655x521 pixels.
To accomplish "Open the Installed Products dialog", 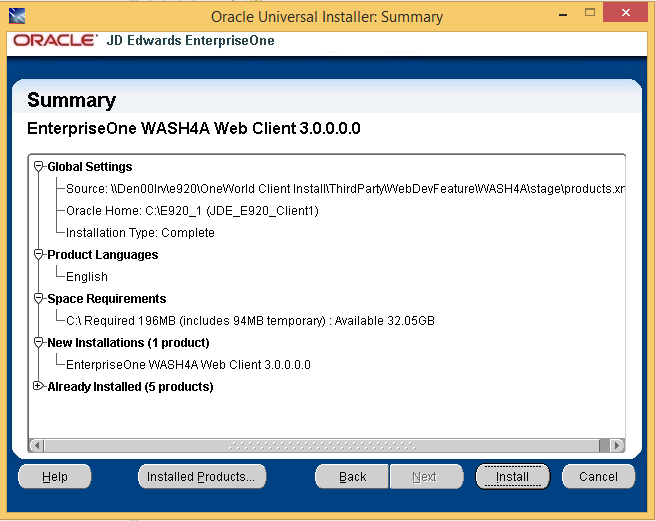I will pos(202,476).
